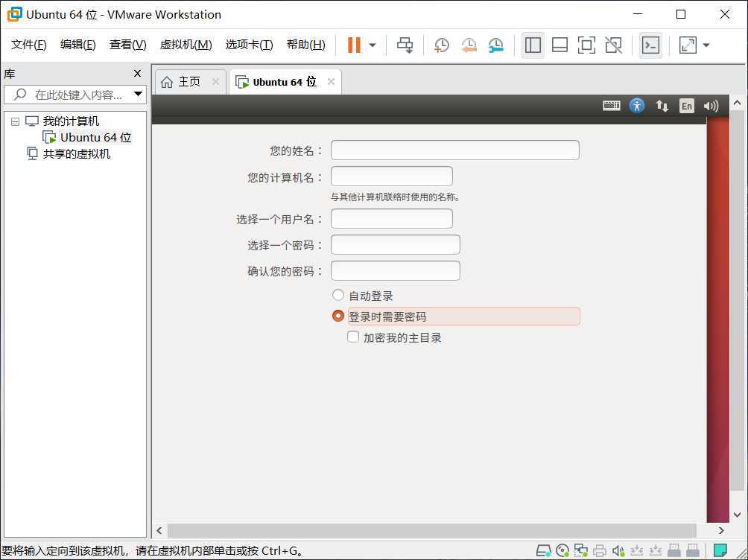748x560 pixels.
Task: Open the dropdown arrow beside the pause button
Action: (x=373, y=45)
